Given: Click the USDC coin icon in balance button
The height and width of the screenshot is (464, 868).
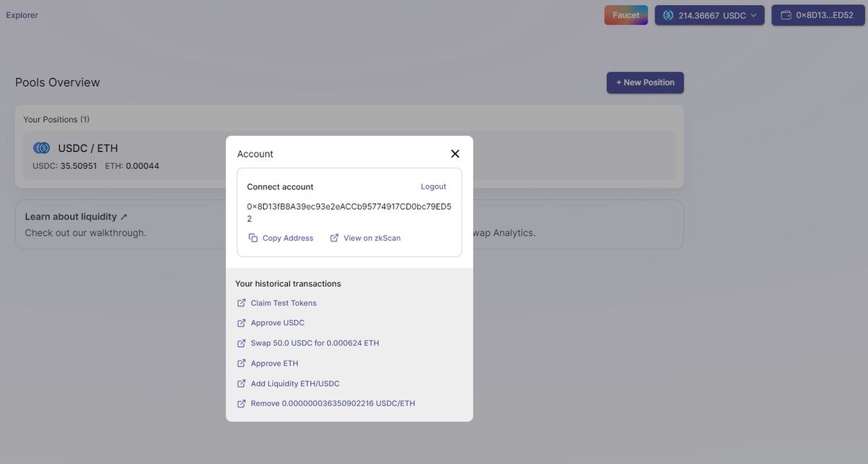Looking at the screenshot, I should 668,15.
